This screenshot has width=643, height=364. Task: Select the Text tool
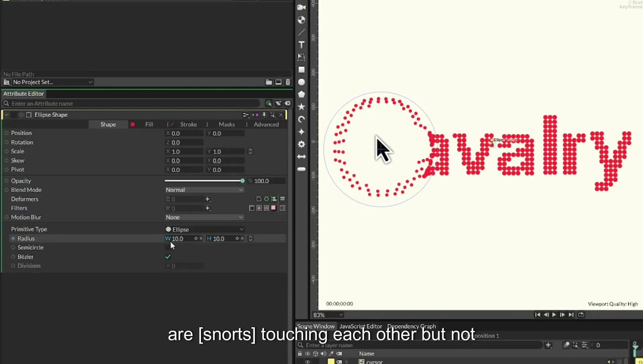coord(301,44)
